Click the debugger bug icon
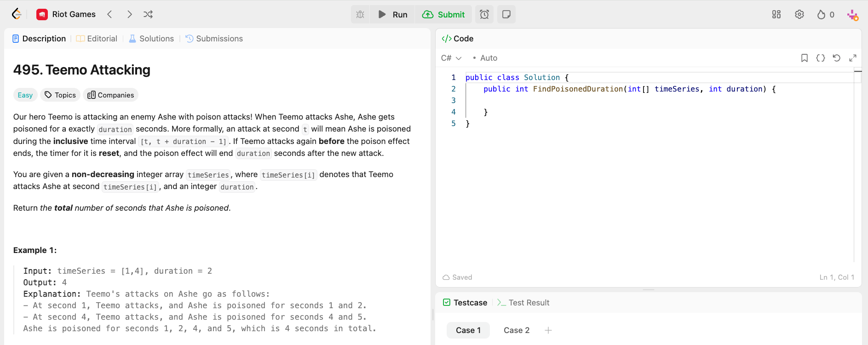 click(360, 14)
